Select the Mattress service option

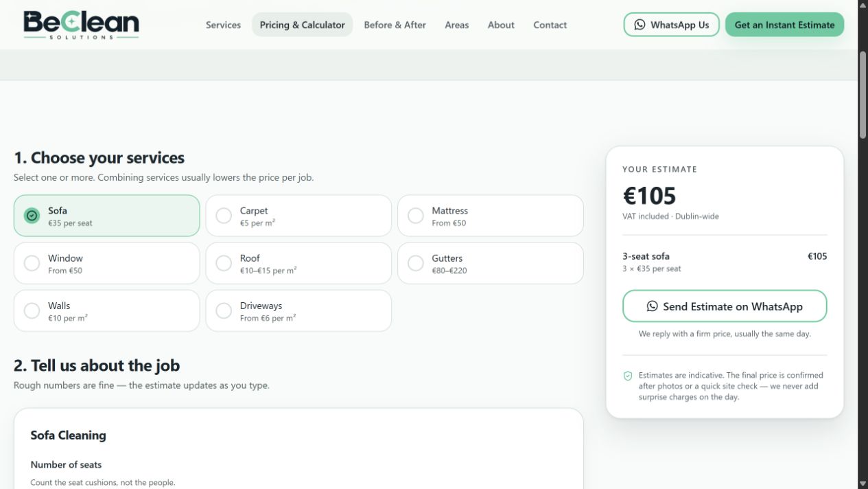coord(491,216)
